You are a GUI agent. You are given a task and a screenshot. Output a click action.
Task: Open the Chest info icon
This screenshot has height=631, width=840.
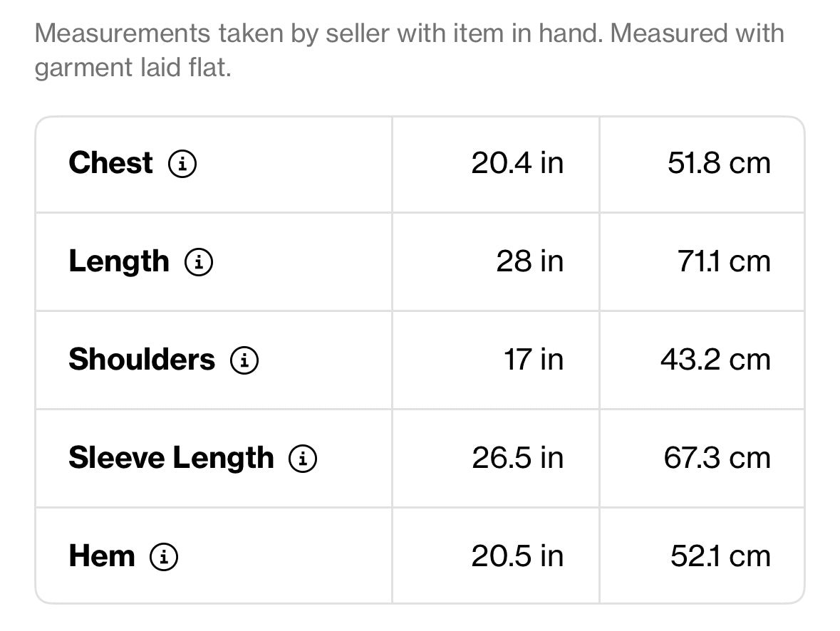pyautogui.click(x=182, y=163)
